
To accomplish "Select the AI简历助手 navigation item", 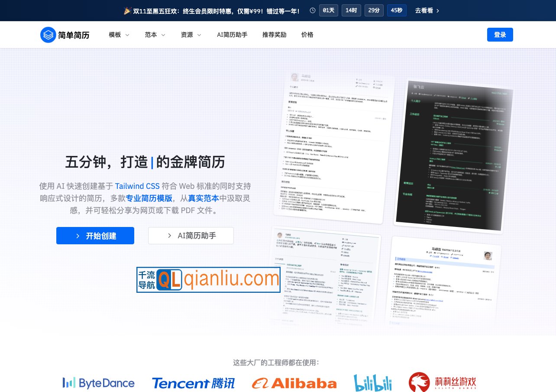I will tap(232, 35).
